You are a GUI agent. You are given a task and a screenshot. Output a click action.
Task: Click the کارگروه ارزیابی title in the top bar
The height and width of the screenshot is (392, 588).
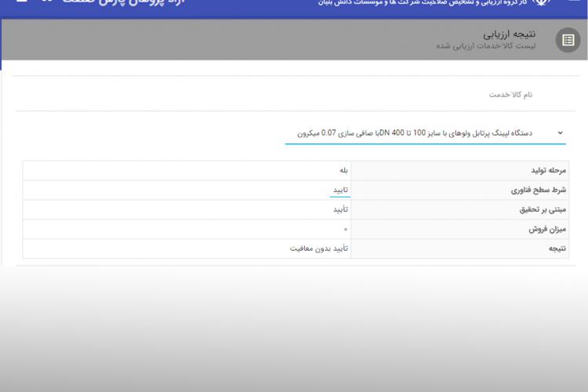pos(427,3)
